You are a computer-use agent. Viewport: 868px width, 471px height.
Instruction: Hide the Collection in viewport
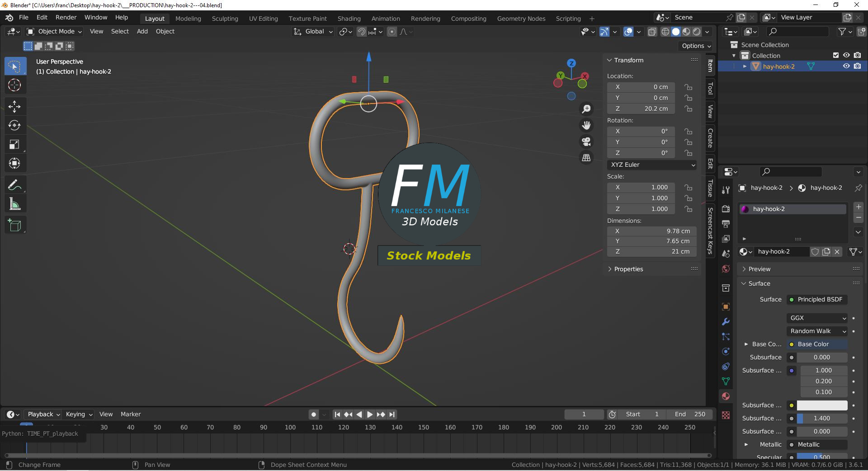[846, 55]
